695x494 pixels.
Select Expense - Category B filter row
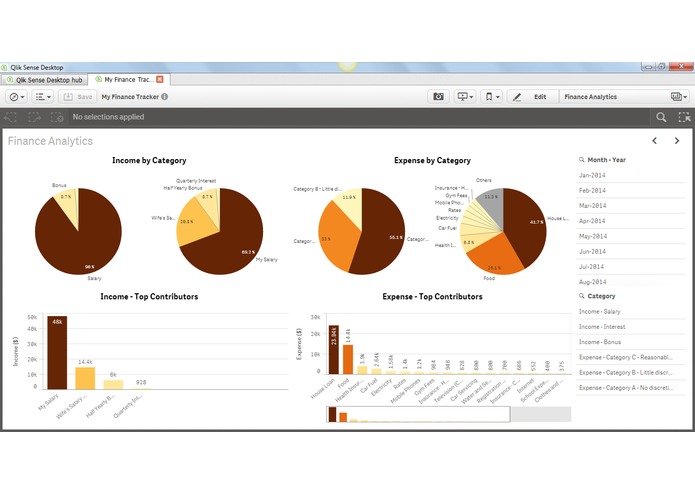tap(630, 373)
